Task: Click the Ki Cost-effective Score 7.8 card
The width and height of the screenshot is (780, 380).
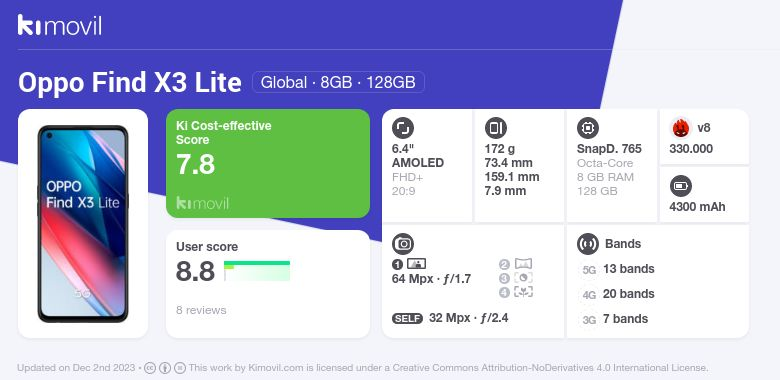Action: [x=268, y=163]
